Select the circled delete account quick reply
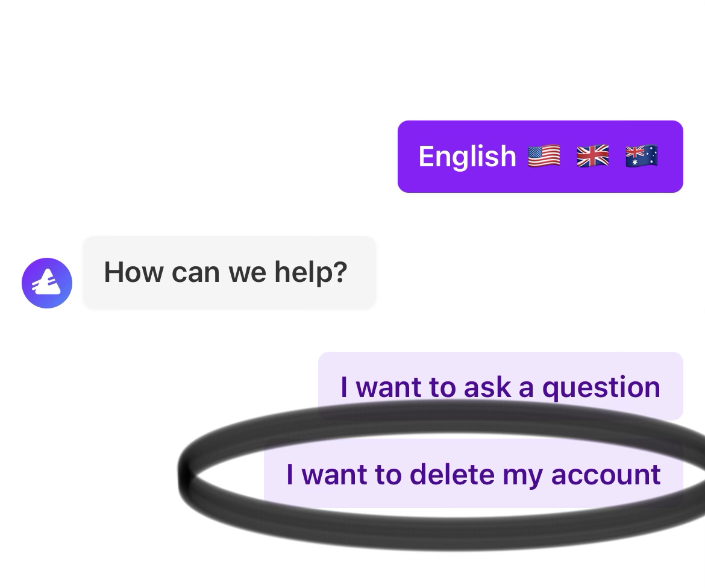The height and width of the screenshot is (588, 705). [474, 474]
